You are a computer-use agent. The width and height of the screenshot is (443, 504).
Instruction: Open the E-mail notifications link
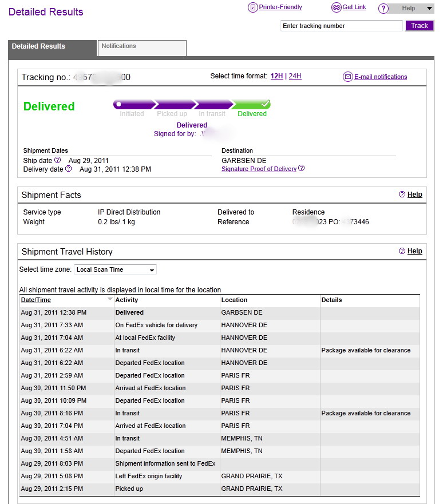(381, 77)
